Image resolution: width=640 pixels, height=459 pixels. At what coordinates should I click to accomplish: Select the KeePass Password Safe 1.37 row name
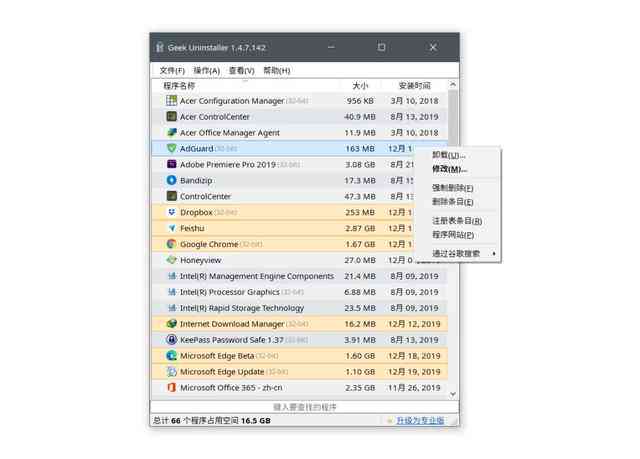231,340
